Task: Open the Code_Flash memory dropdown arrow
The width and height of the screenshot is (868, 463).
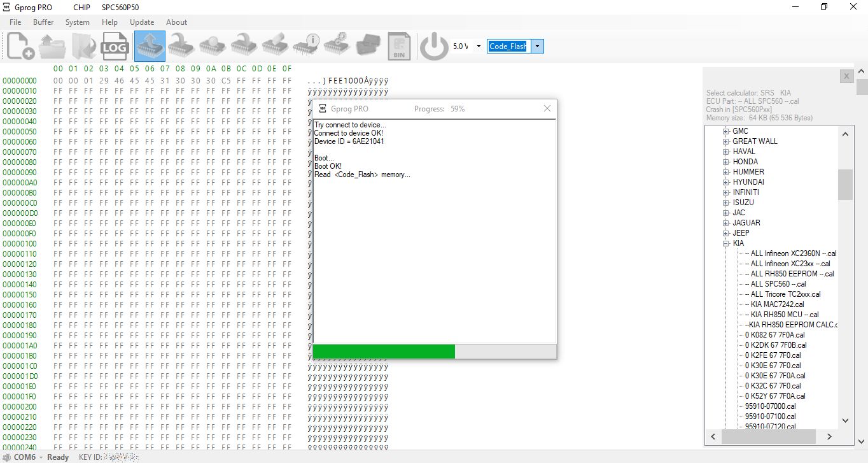Action: click(x=538, y=46)
